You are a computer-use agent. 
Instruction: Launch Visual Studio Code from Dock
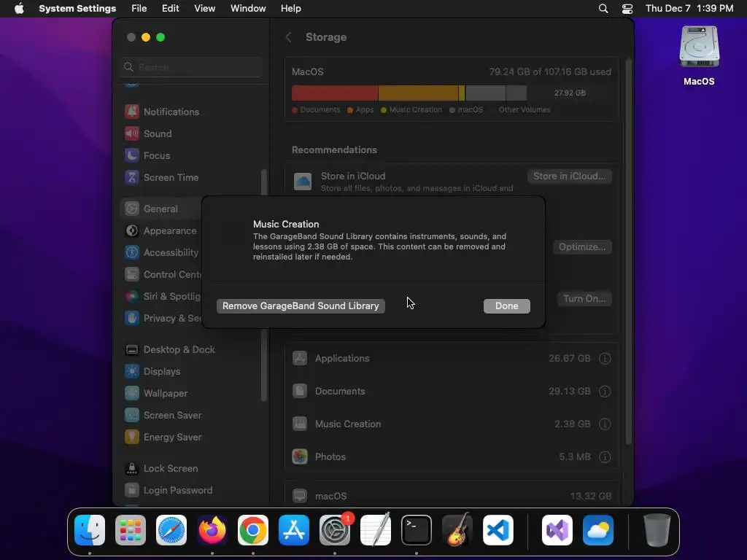(x=498, y=530)
